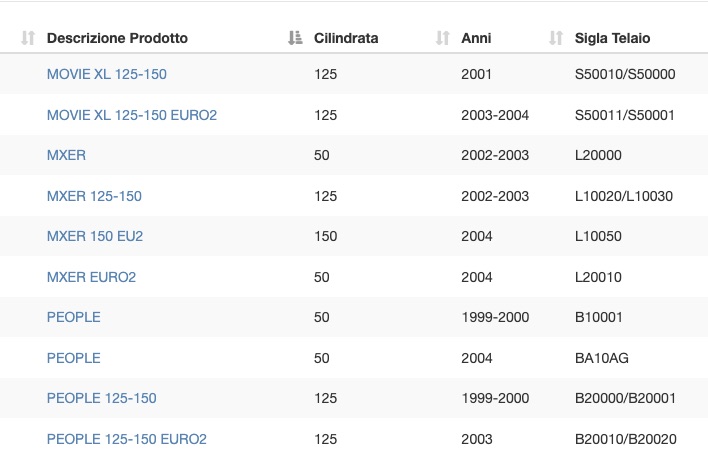708x467 pixels.
Task: Click the Cilindrata column header text
Action: pos(346,38)
